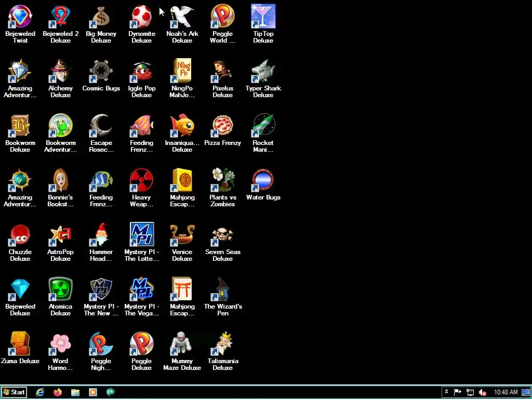532x399 pixels.
Task: Select the Alchemy Deluxe wizard icon
Action: tap(60, 71)
